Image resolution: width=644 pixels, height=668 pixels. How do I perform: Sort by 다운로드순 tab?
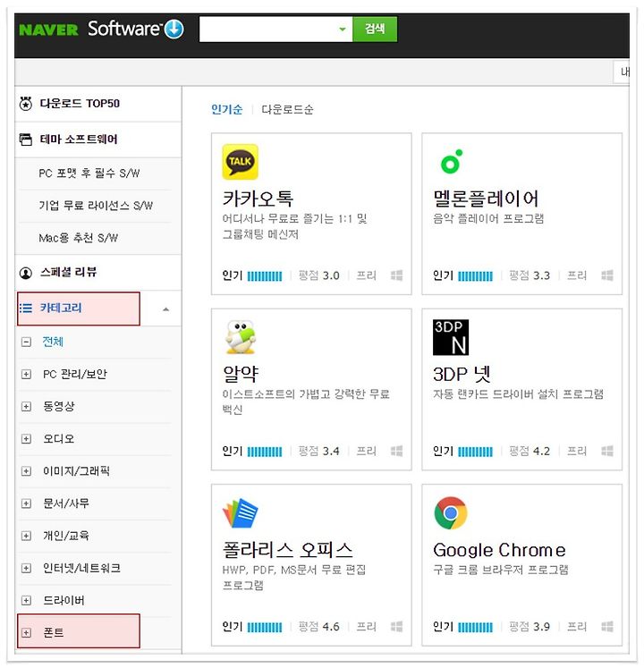(x=287, y=109)
